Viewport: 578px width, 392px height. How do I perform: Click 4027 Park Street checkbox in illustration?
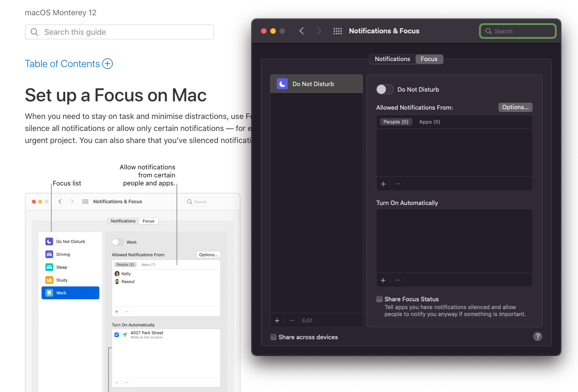pyautogui.click(x=117, y=335)
